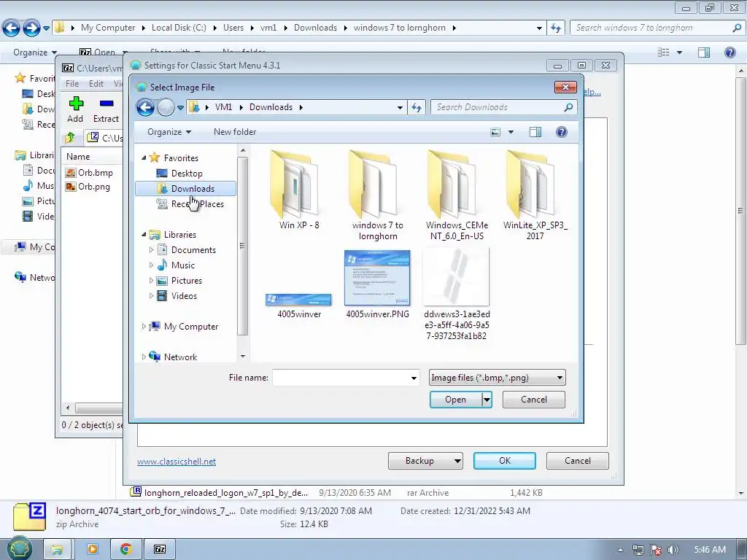Change view icon in Select Image File toolbar

point(495,132)
